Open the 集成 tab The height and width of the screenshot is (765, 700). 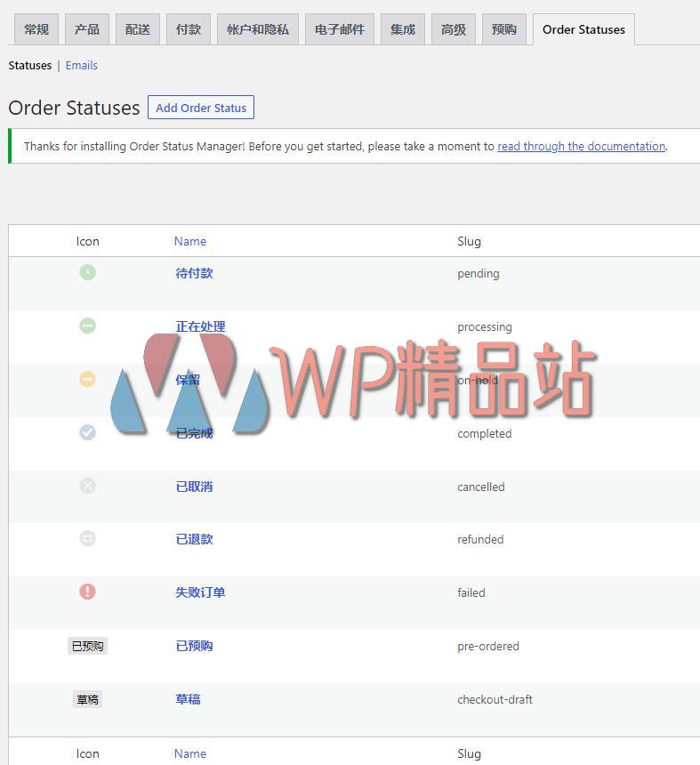pyautogui.click(x=402, y=29)
